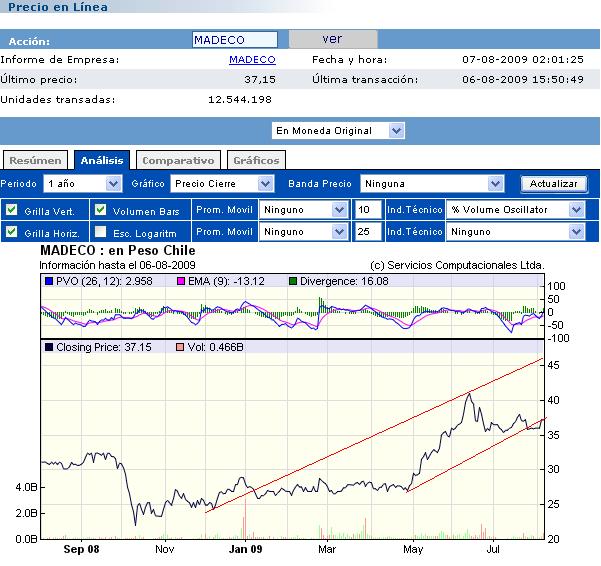This screenshot has height=566, width=601.
Task: Click the moving average period field showing 10
Action: 368,210
